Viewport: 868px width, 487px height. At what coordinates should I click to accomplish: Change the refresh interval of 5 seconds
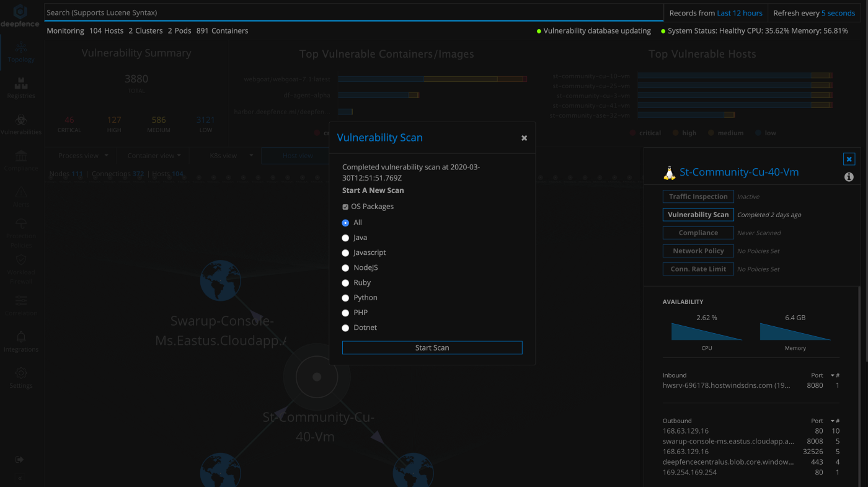[838, 13]
